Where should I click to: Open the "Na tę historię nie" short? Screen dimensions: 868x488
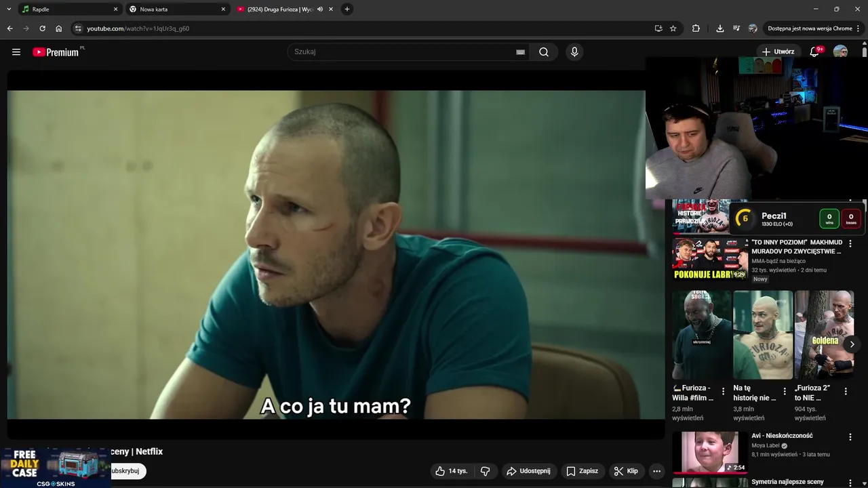coord(763,335)
